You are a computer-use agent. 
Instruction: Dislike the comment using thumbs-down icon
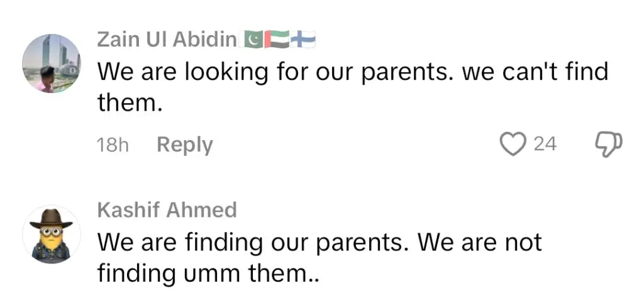click(609, 145)
